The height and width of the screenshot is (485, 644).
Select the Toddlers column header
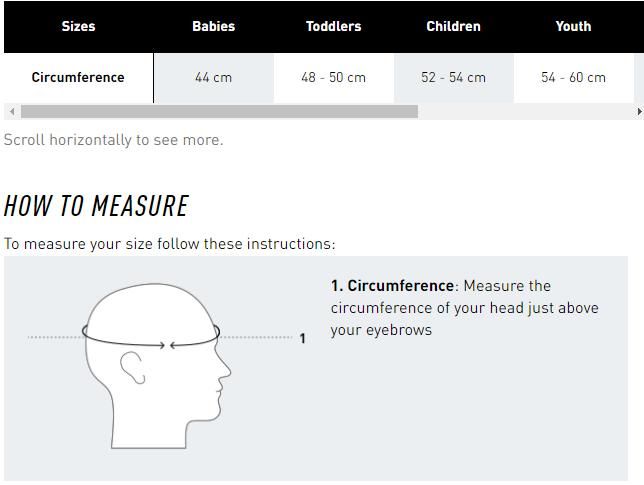(333, 26)
